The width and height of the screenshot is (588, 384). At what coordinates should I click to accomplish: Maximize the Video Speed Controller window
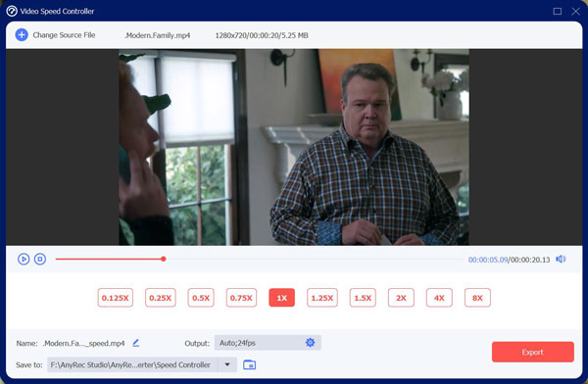pyautogui.click(x=558, y=11)
